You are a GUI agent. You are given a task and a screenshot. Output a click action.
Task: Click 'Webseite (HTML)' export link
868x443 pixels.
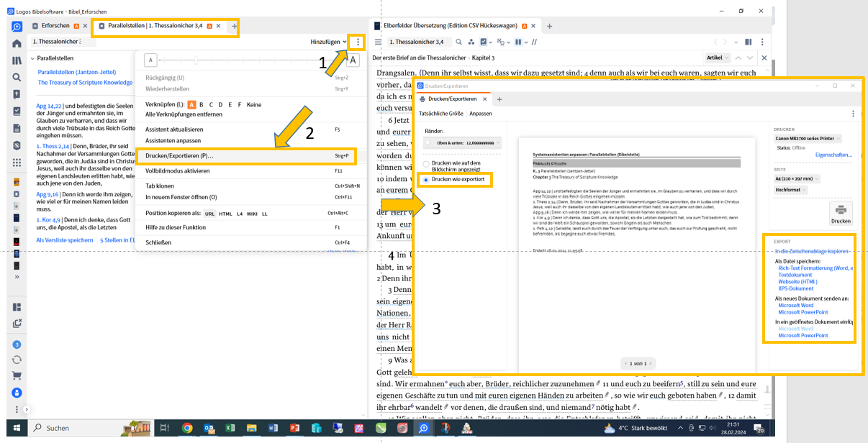coord(797,281)
